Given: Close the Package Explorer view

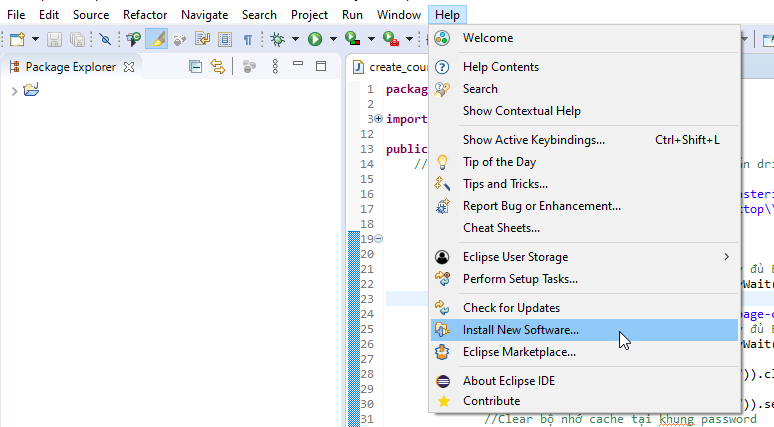Looking at the screenshot, I should point(129,67).
